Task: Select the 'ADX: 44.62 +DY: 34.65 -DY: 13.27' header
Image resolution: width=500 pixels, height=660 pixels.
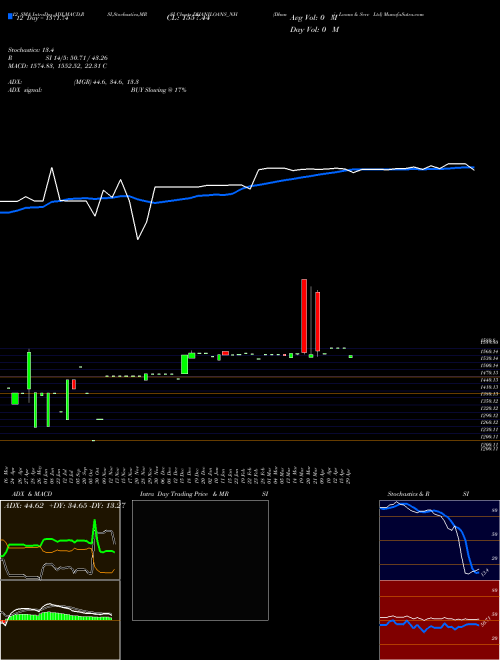Action: (64, 506)
